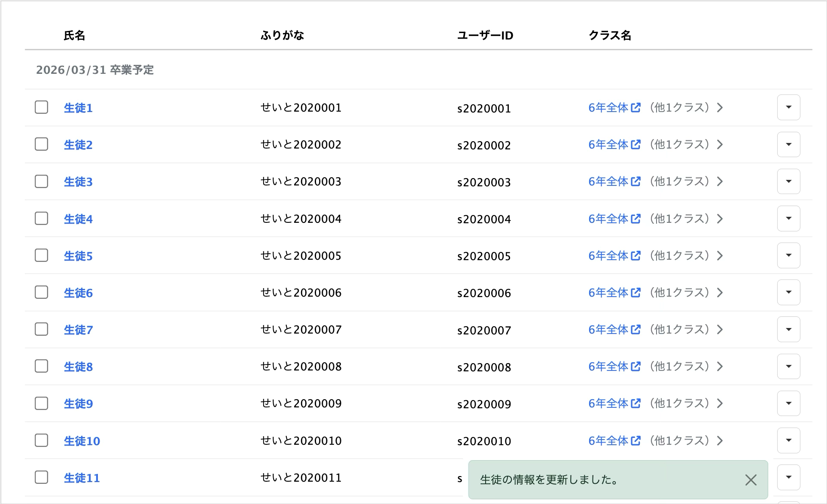Expand 他1クラス for 生徒7
Screen dimensions: 827x504
679,330
